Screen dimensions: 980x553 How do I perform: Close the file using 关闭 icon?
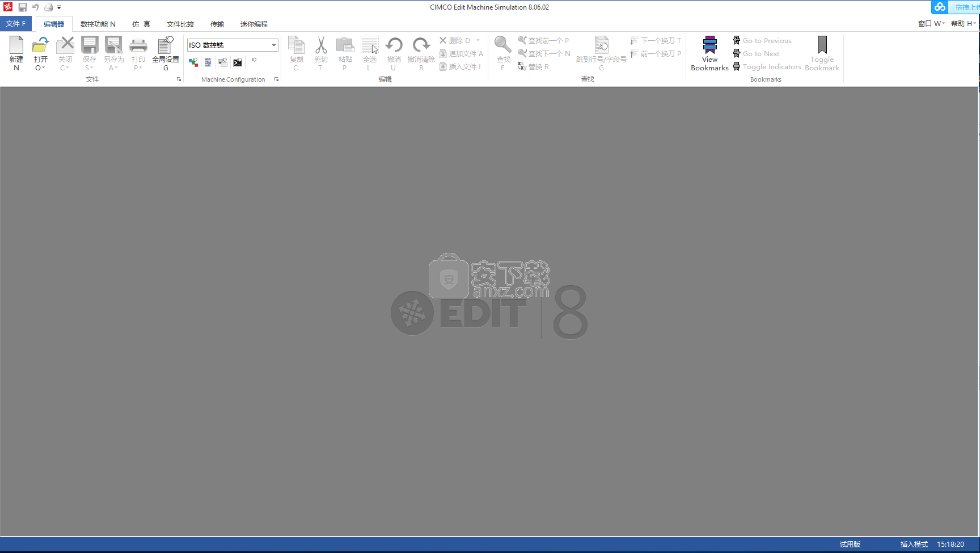pos(65,45)
